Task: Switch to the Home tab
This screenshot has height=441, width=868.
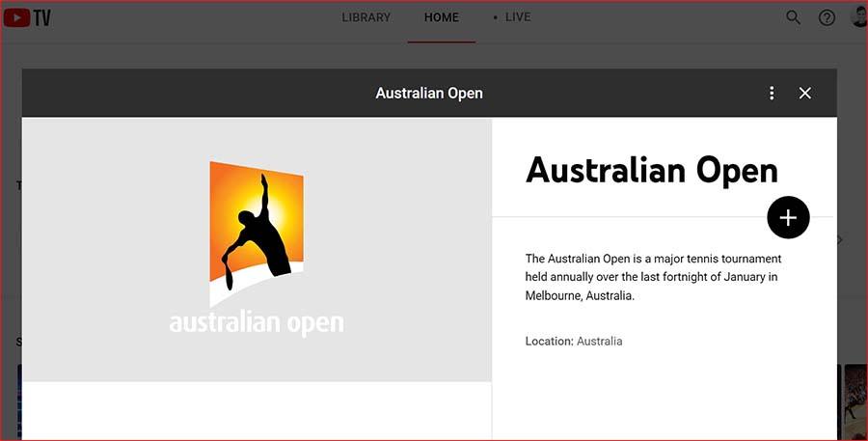Action: pos(441,17)
